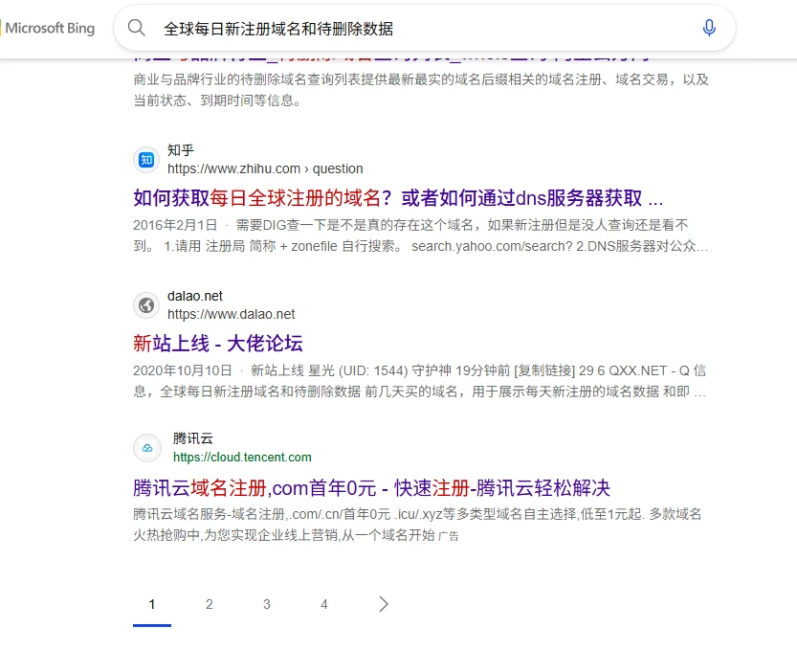Click the cloud.tencent.com URL
Screen dimensions: 797x672
(x=242, y=458)
